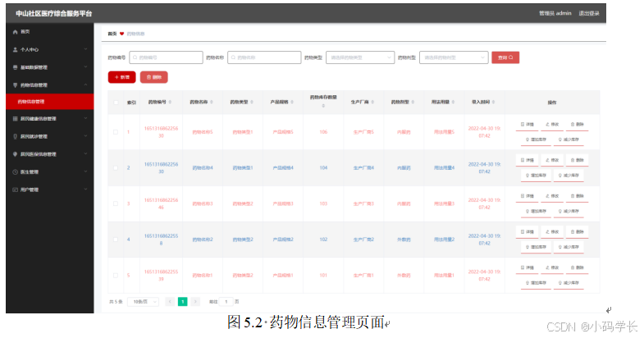Click the grid icon beside 居民健康信息管理
The height and width of the screenshot is (338, 644).
pyautogui.click(x=16, y=119)
